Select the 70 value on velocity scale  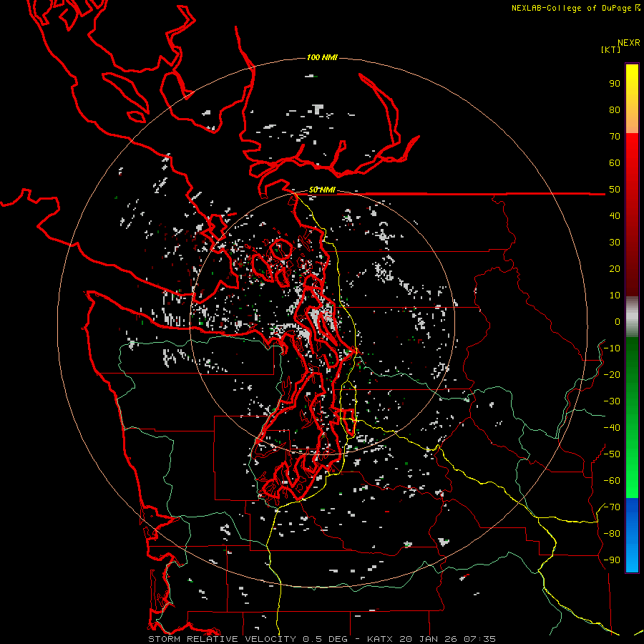click(615, 137)
